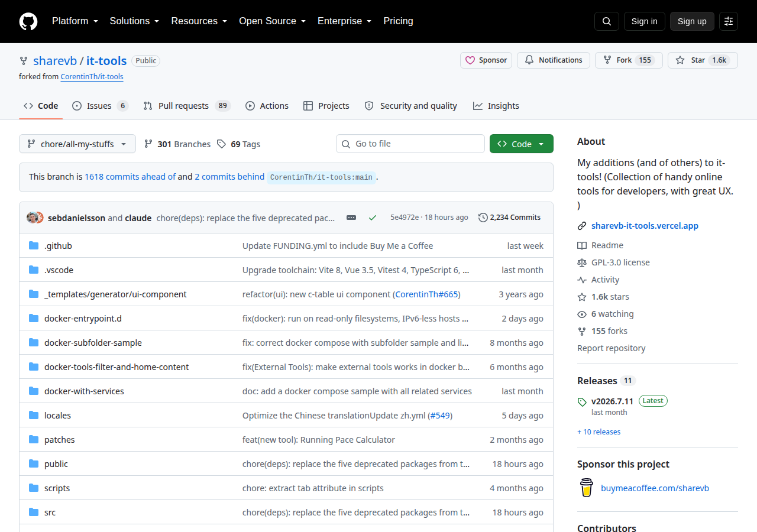The image size is (757, 532).
Task: Click the Sign in button
Action: (645, 21)
